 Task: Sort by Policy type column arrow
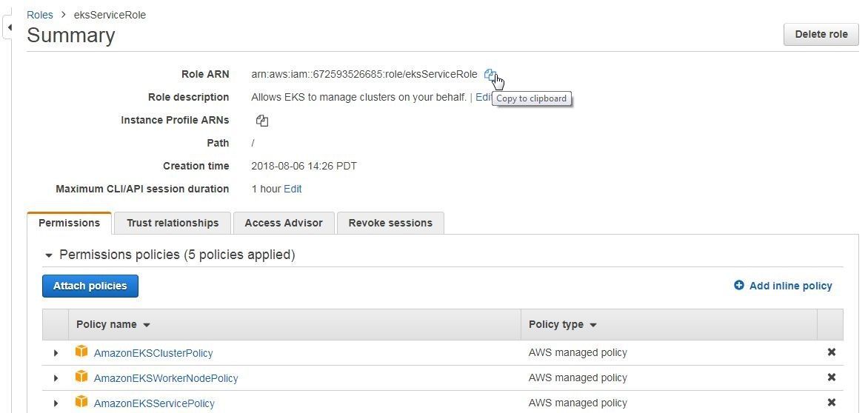point(593,325)
